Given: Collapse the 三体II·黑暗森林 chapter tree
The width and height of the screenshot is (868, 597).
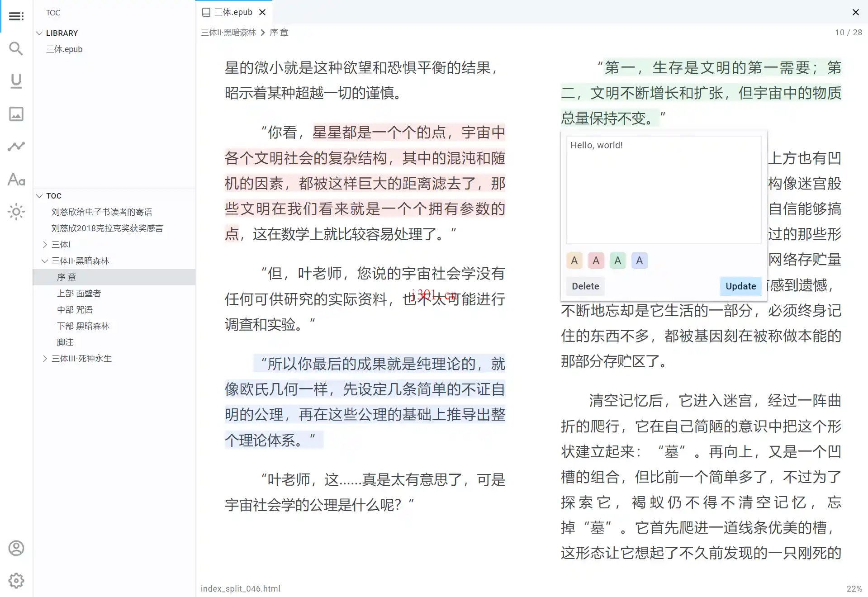Looking at the screenshot, I should point(45,261).
